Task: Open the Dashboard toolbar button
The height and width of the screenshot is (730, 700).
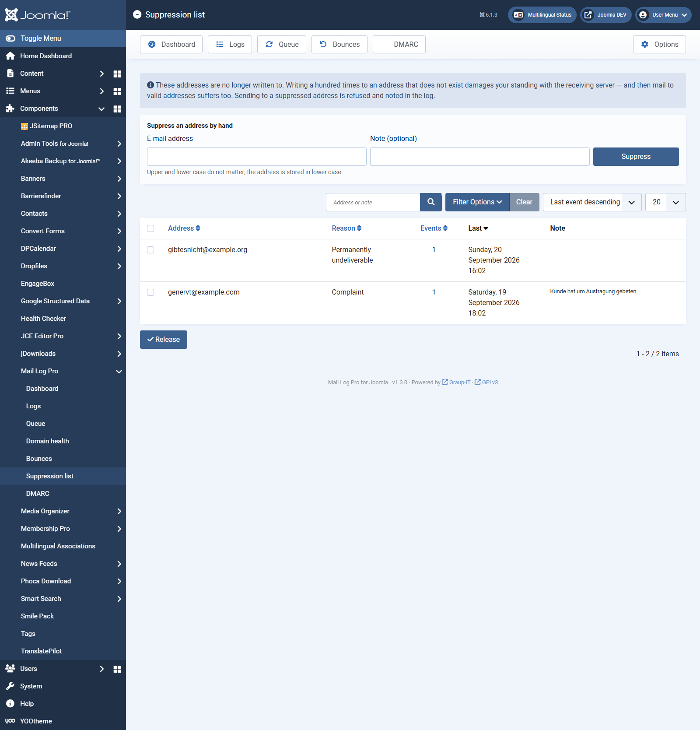Action: [171, 44]
